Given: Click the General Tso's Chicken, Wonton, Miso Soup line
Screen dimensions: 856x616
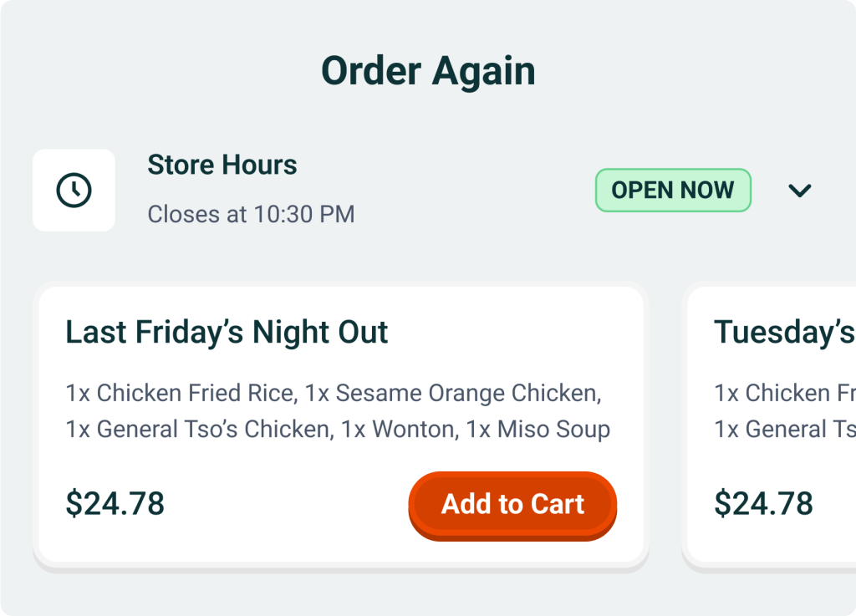Looking at the screenshot, I should pos(338,430).
